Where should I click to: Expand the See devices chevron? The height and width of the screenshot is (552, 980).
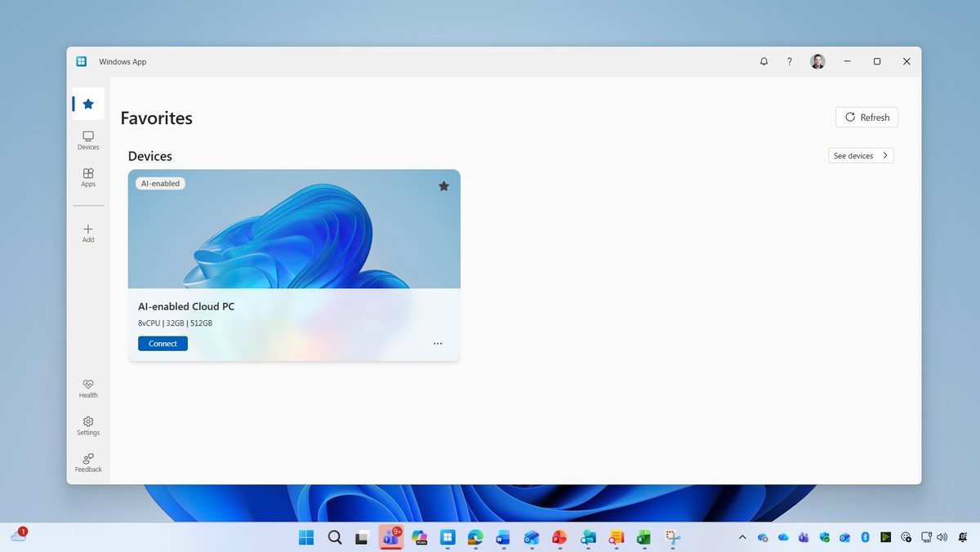click(x=885, y=155)
